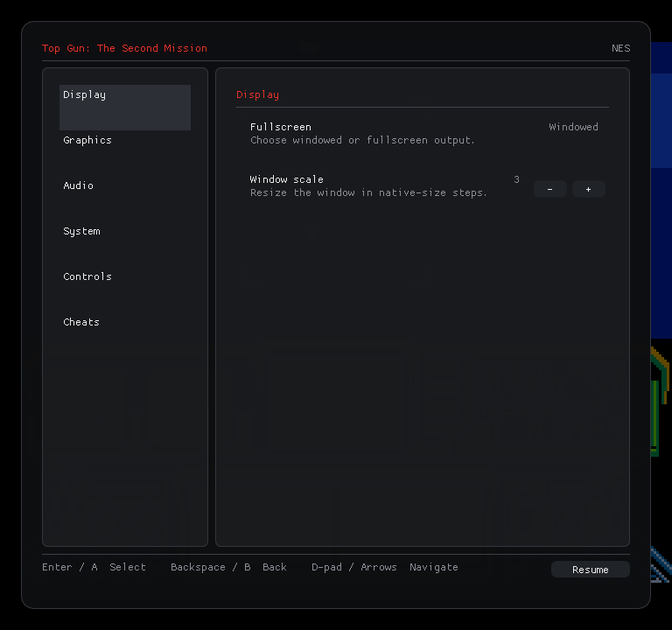Decrease window scale with minus button

[x=549, y=189]
